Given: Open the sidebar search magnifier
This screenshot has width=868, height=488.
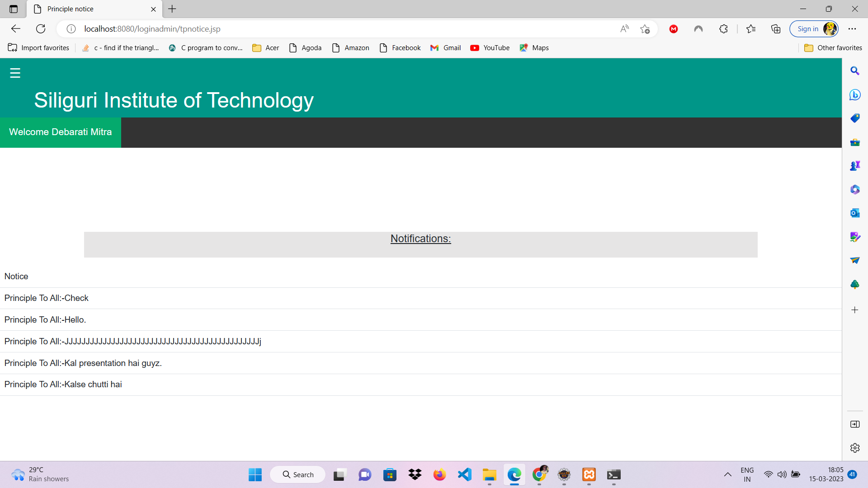Looking at the screenshot, I should [x=855, y=70].
